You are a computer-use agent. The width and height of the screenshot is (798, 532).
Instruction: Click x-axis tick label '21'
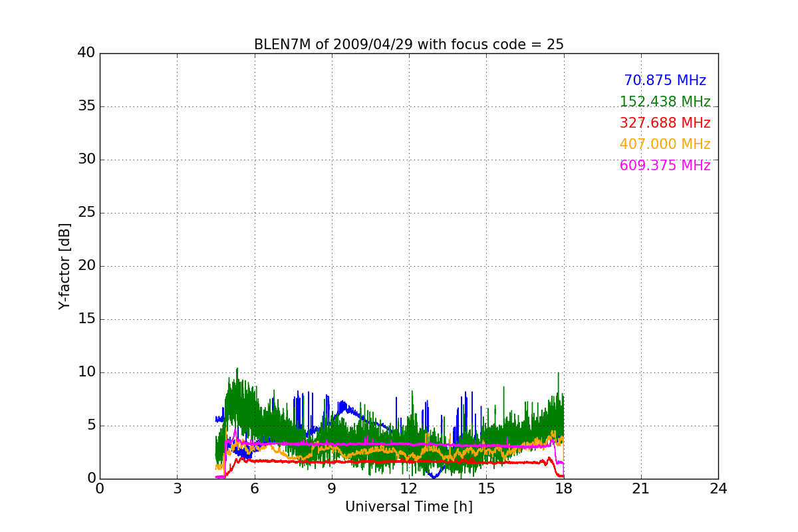[x=641, y=489]
